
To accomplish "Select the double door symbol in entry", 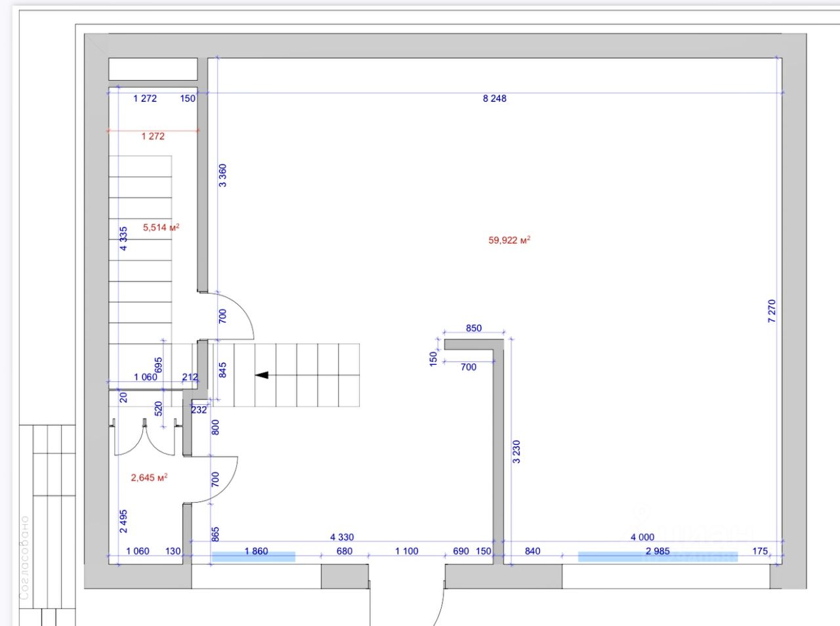I will [144, 437].
